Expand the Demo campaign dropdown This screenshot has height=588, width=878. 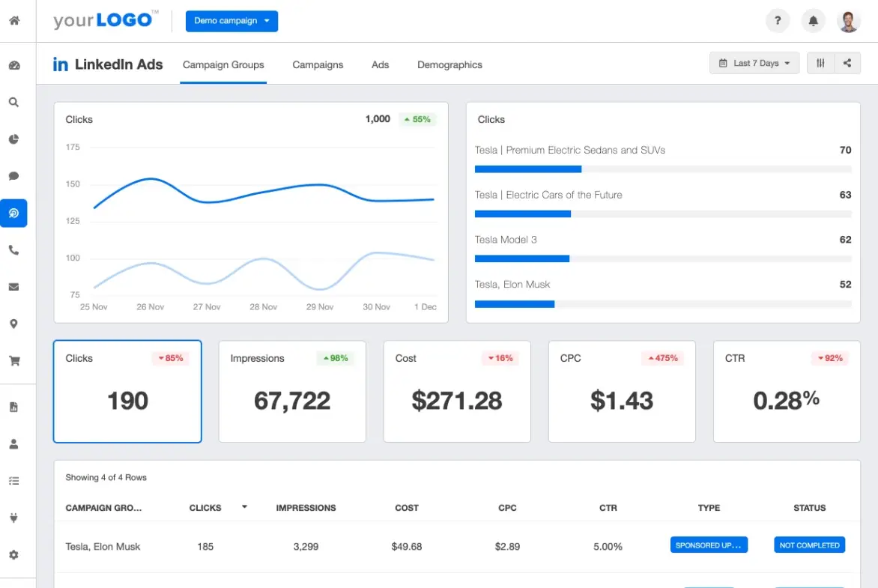(x=231, y=21)
